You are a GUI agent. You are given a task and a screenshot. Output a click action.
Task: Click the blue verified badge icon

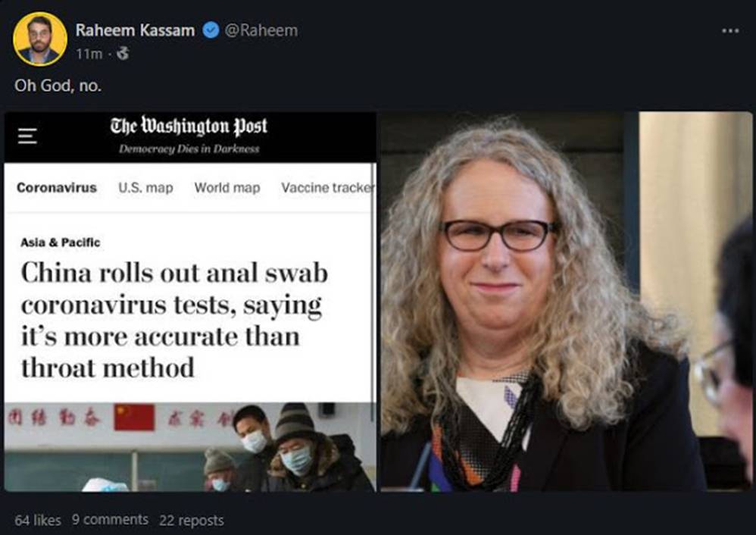(x=211, y=30)
